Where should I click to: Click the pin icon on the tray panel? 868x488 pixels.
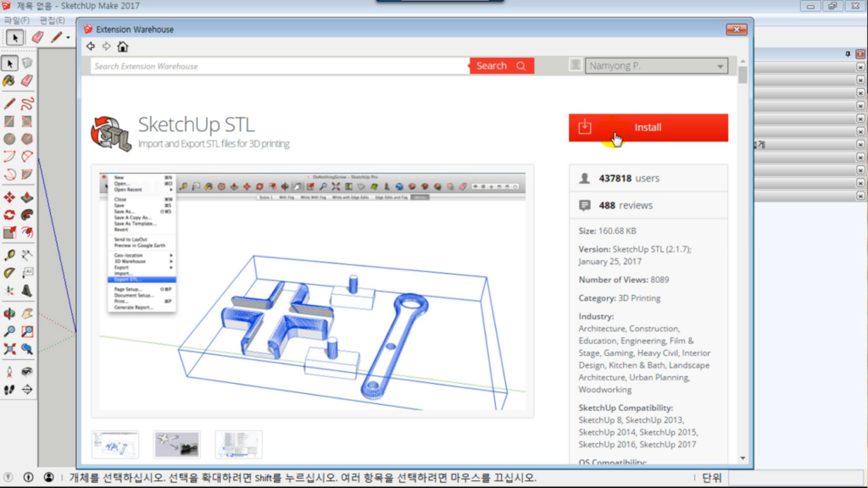point(848,54)
